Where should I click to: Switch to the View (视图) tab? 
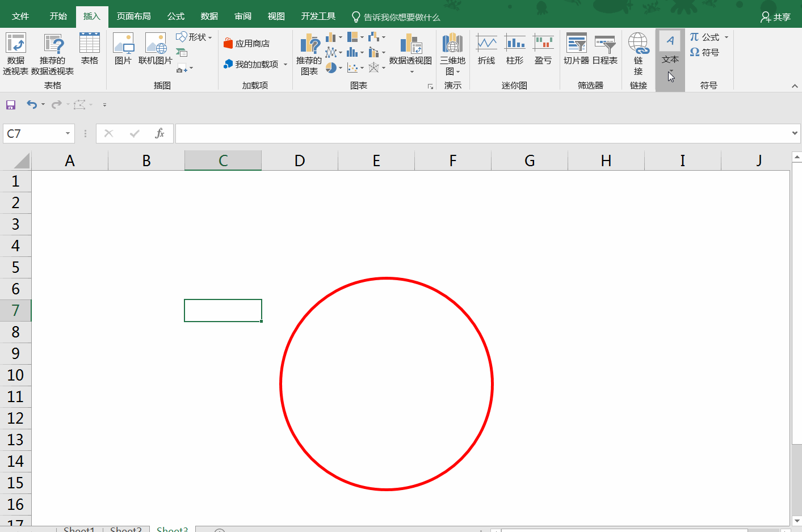[x=276, y=16]
